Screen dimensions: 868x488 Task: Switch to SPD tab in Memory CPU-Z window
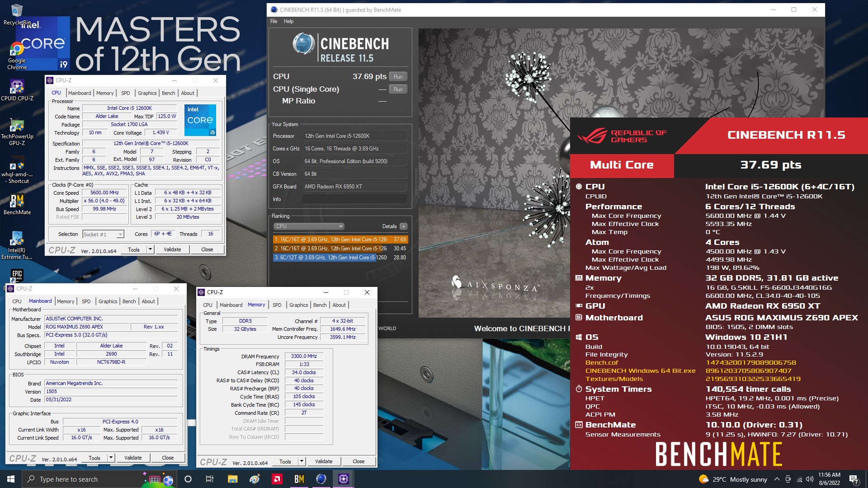point(277,305)
